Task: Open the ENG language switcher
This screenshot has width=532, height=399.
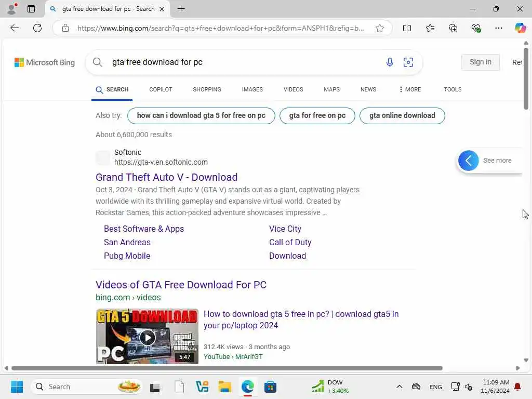Action: 436,387
